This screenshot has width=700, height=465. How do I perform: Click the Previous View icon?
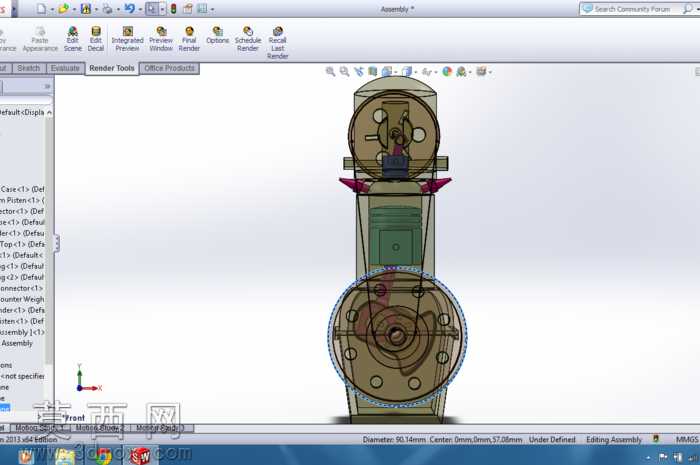pos(358,71)
